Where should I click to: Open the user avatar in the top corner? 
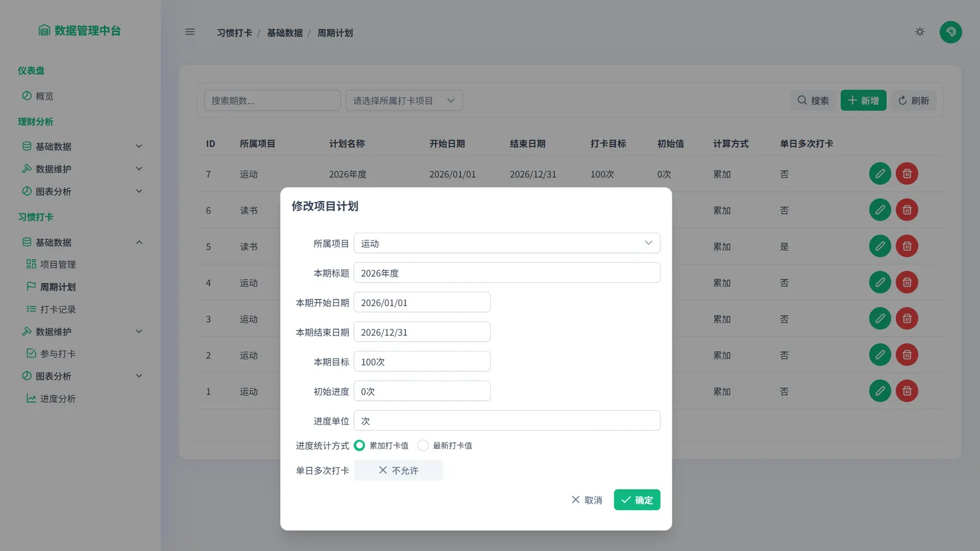coord(951,32)
